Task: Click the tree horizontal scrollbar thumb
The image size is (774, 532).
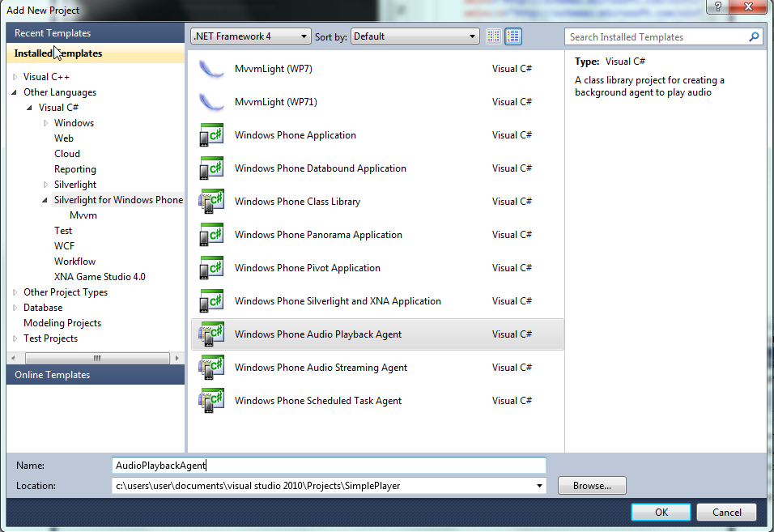Action: pos(97,358)
